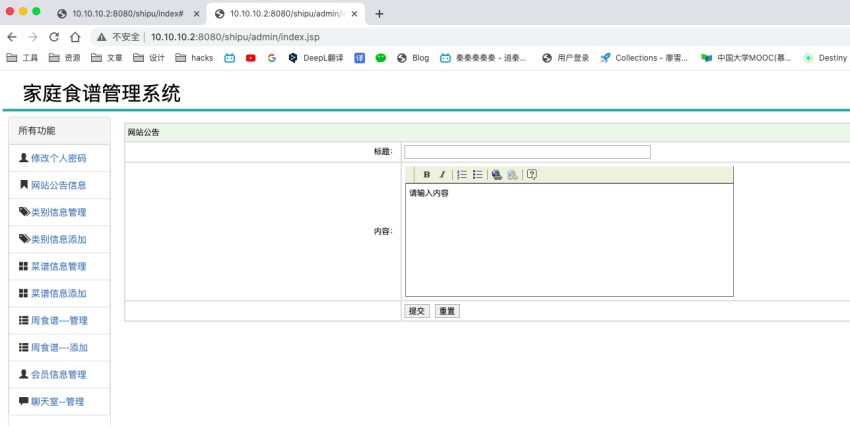The image size is (850, 427).
Task: Click grid icon beside 菜谱信息添加
Action: click(x=23, y=293)
